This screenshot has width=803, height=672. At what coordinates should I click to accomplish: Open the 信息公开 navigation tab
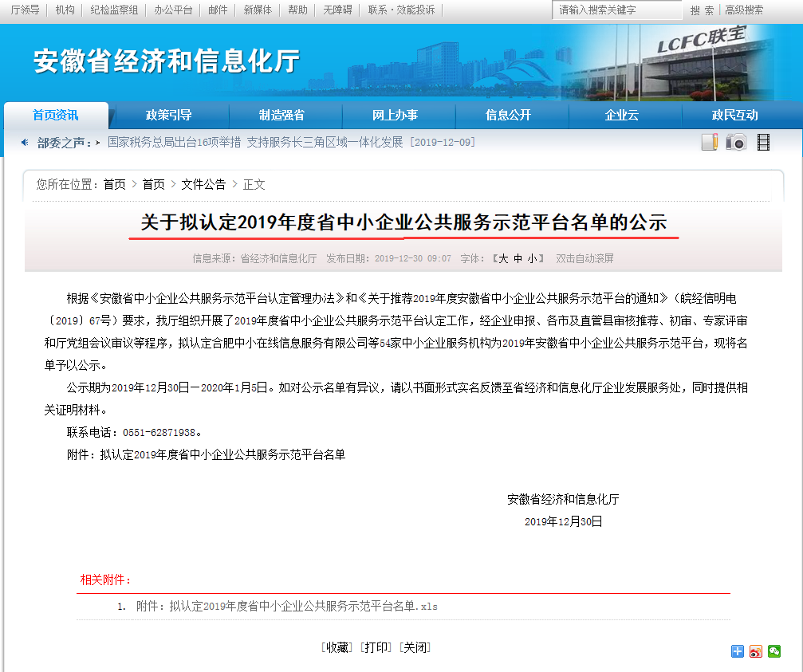click(508, 116)
